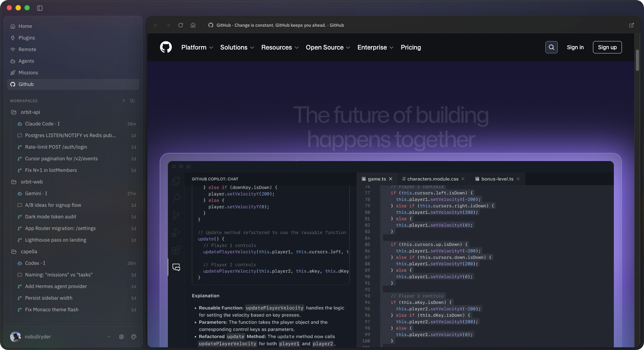644x350 pixels.
Task: Open the Claude Code · I agent session
Action: (76, 124)
